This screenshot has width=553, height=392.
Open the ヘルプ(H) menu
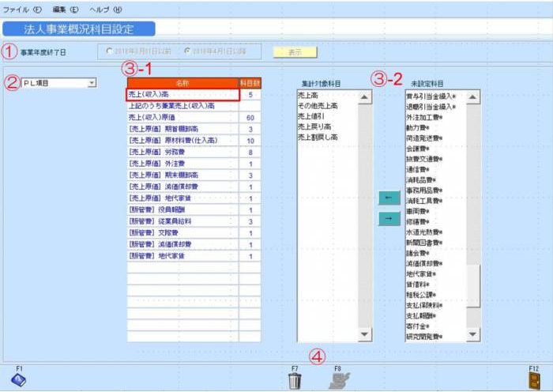106,9
